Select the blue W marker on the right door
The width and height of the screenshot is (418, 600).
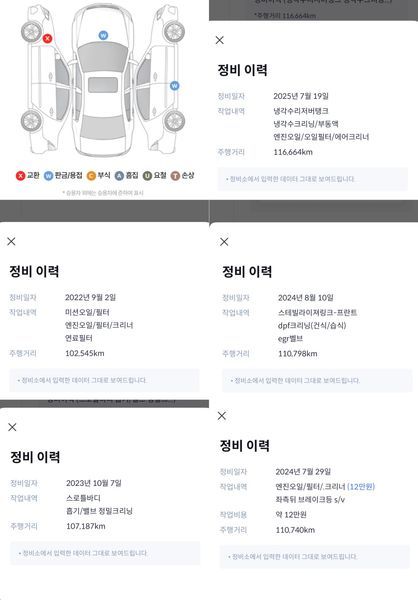(x=174, y=86)
